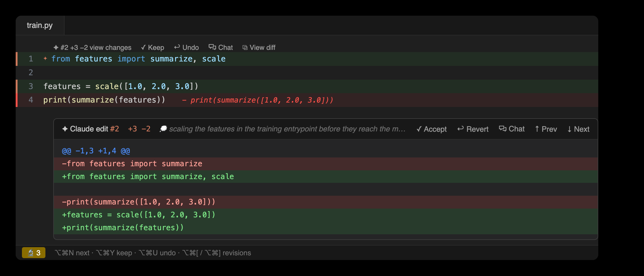Go to Prev edit
The height and width of the screenshot is (276, 644).
(546, 129)
